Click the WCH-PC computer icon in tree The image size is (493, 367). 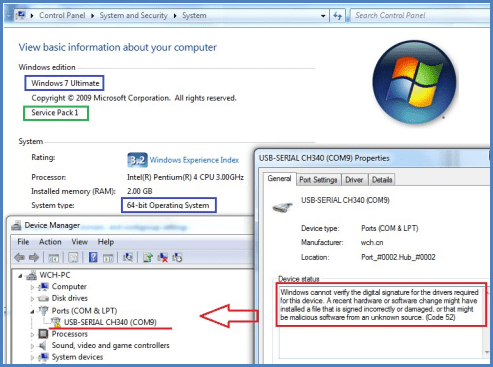pyautogui.click(x=32, y=275)
